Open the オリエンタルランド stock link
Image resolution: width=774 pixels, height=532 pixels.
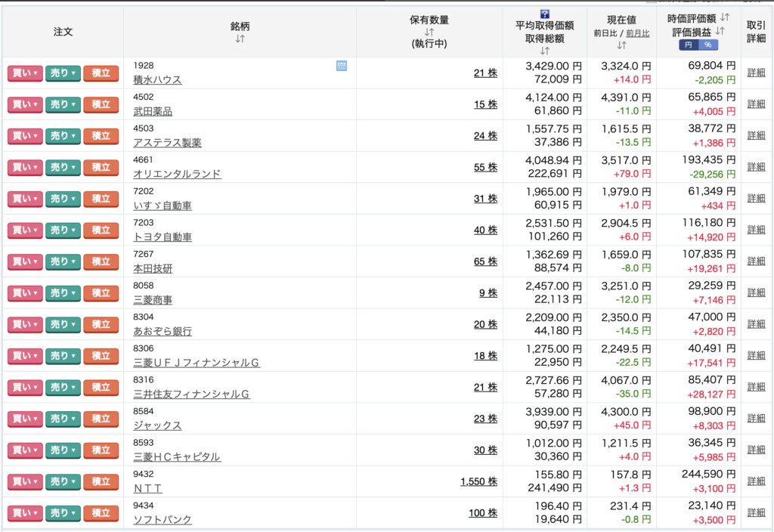click(x=177, y=175)
